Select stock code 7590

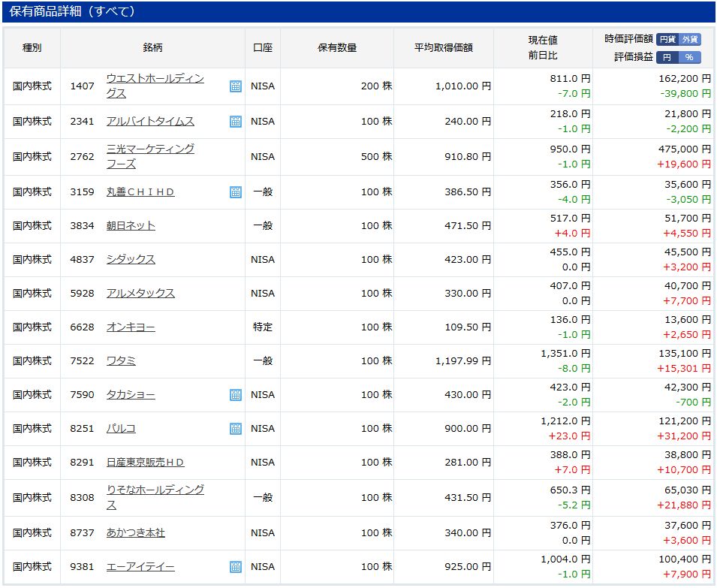(82, 394)
